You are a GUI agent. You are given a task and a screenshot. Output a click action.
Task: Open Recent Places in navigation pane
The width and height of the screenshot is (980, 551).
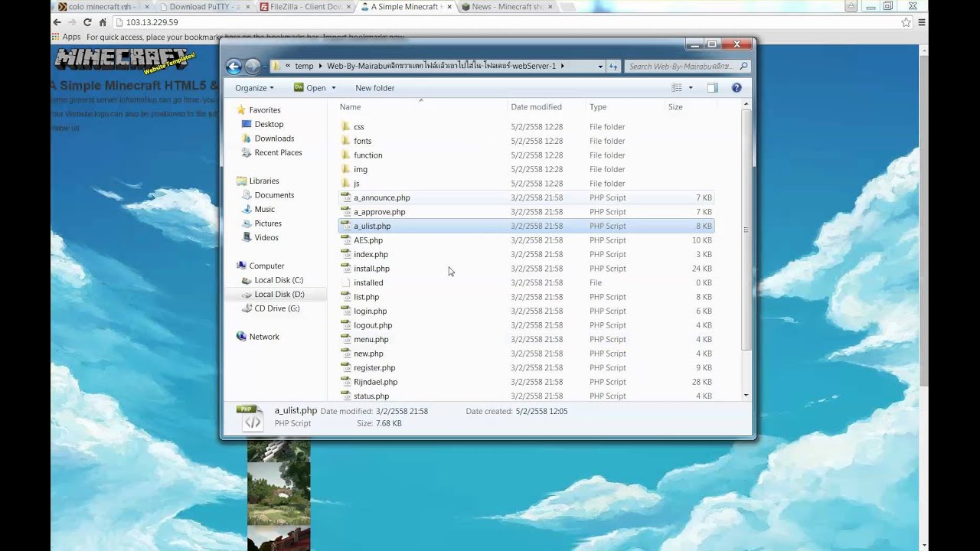click(278, 152)
